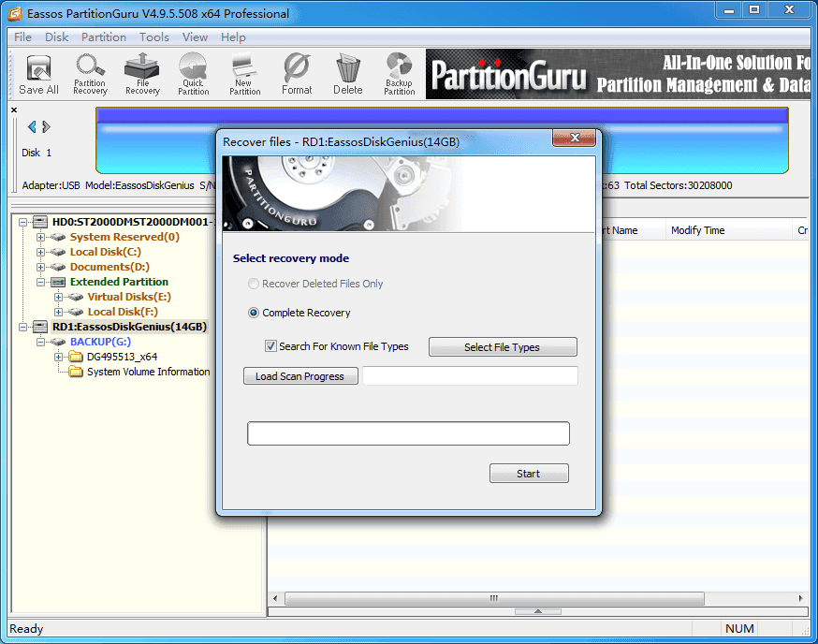The height and width of the screenshot is (644, 818).
Task: Open the File menu
Action: [x=23, y=37]
